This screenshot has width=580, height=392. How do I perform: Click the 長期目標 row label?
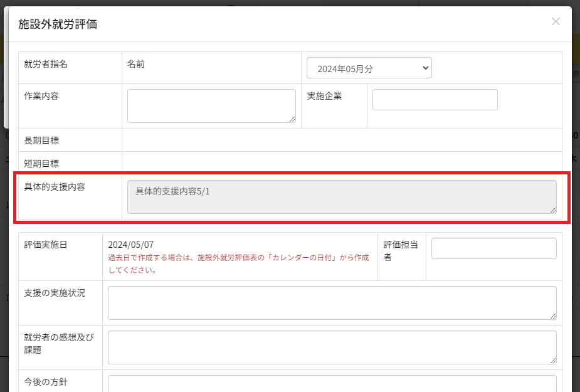point(41,140)
